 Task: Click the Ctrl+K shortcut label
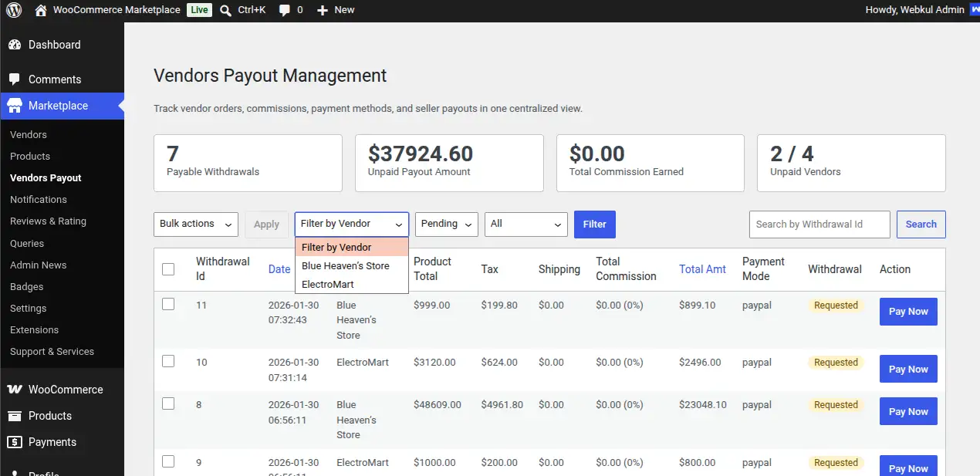pyautogui.click(x=252, y=10)
